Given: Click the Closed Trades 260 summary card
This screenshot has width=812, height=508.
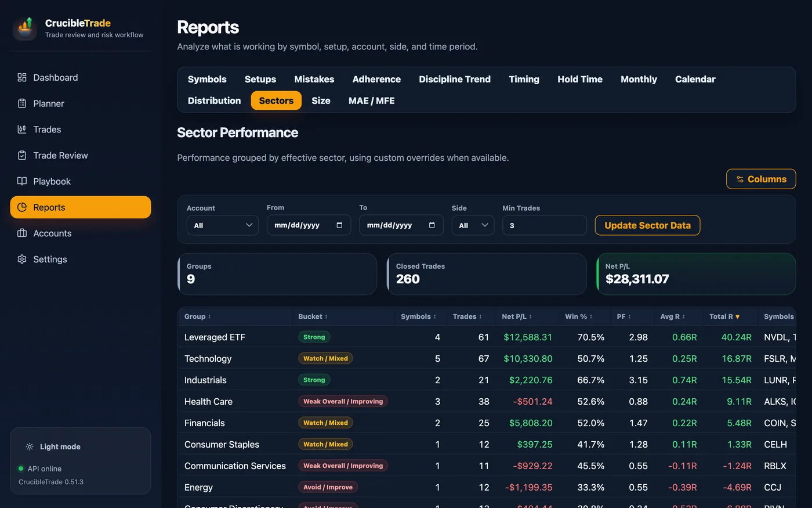Looking at the screenshot, I should pos(487,274).
